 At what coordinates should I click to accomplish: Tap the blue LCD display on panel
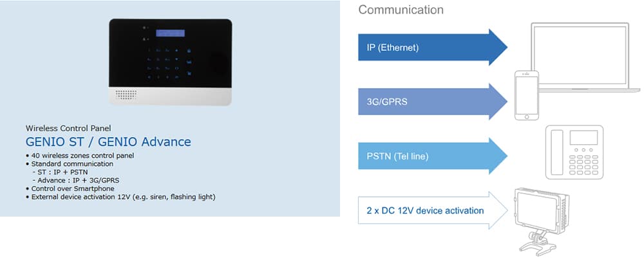point(170,33)
